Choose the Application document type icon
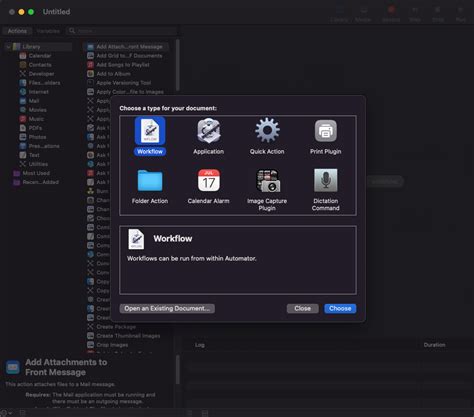The width and height of the screenshot is (474, 417). 208,131
